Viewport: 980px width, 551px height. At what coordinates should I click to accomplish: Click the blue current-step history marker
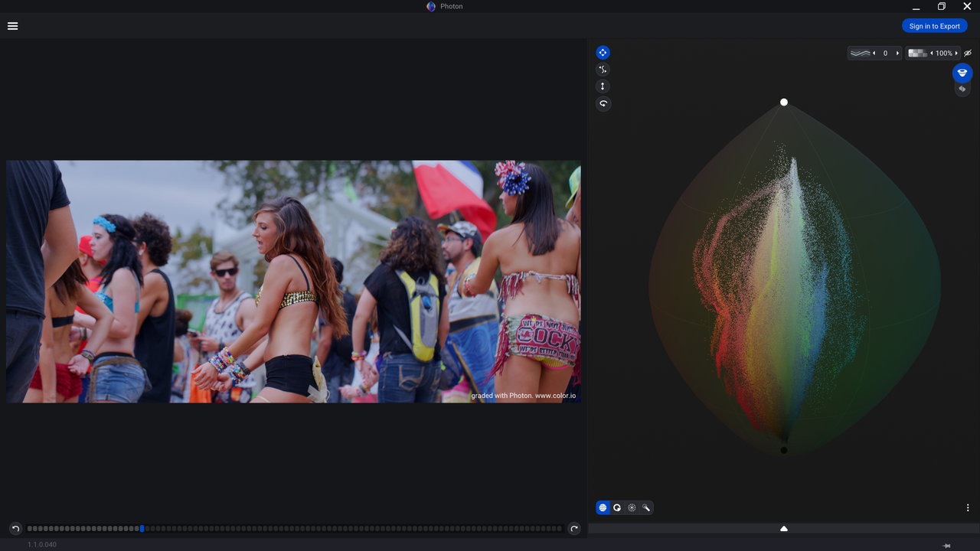tap(142, 528)
